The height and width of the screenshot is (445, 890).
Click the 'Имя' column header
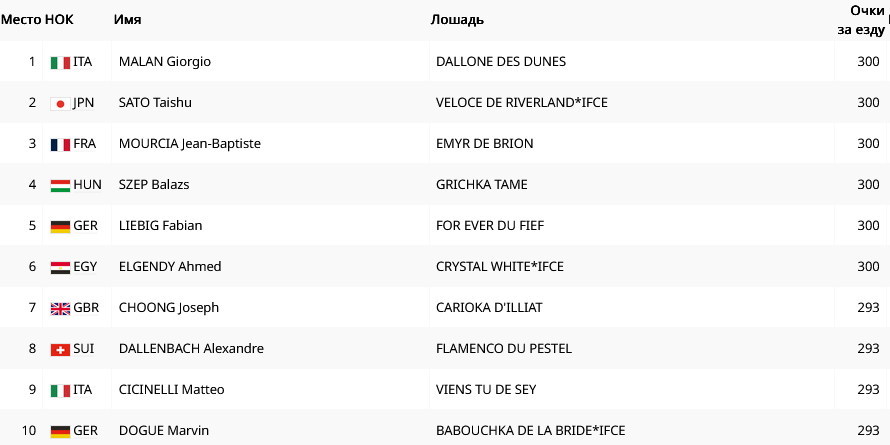click(x=127, y=20)
